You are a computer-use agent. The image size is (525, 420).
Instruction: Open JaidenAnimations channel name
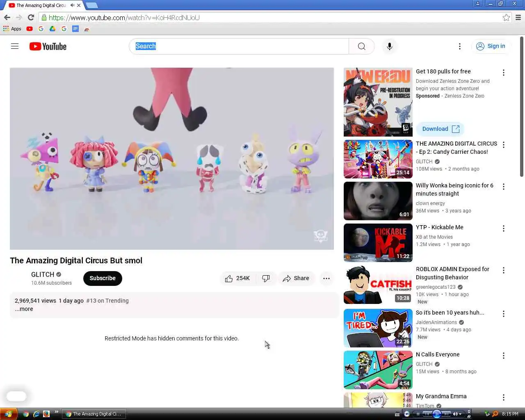(436, 322)
